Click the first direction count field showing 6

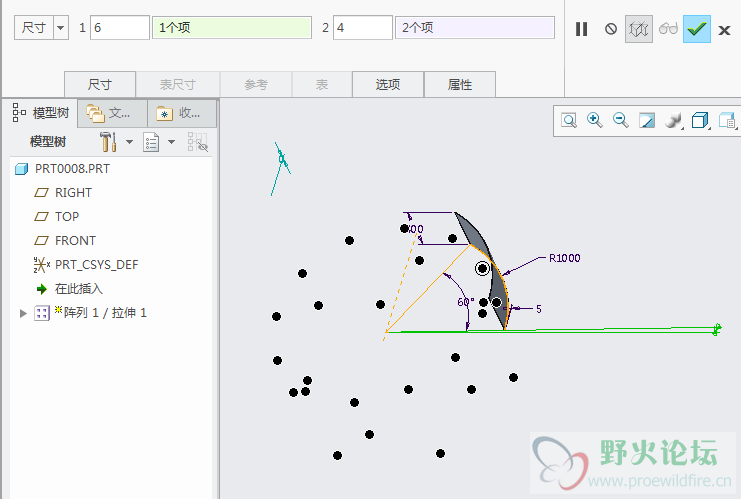[x=120, y=27]
